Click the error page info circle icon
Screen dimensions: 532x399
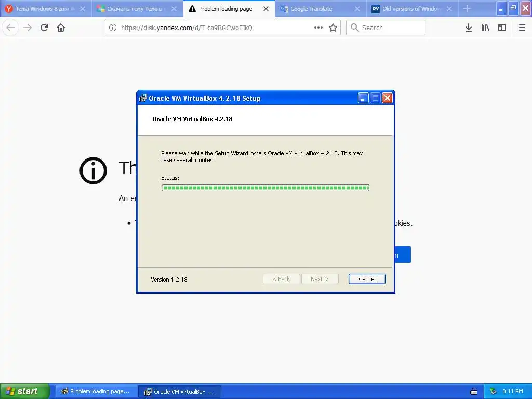tap(93, 170)
